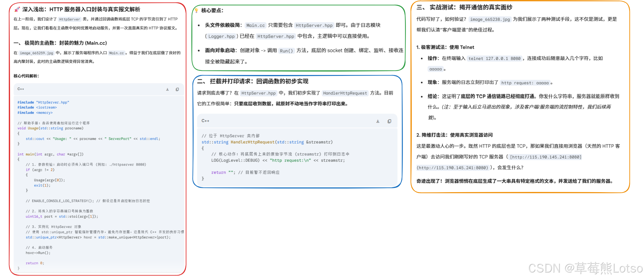
Task: Click the 核心代码解析 label
Action: point(26,76)
